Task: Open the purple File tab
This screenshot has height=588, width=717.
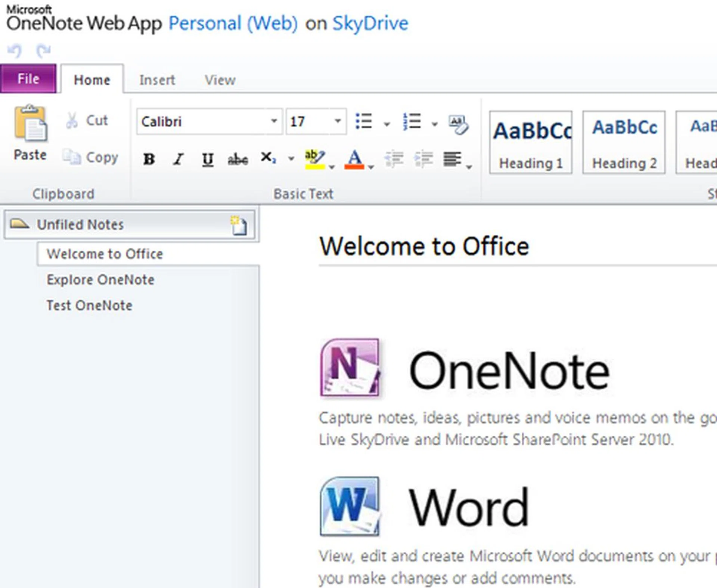Action: click(28, 79)
